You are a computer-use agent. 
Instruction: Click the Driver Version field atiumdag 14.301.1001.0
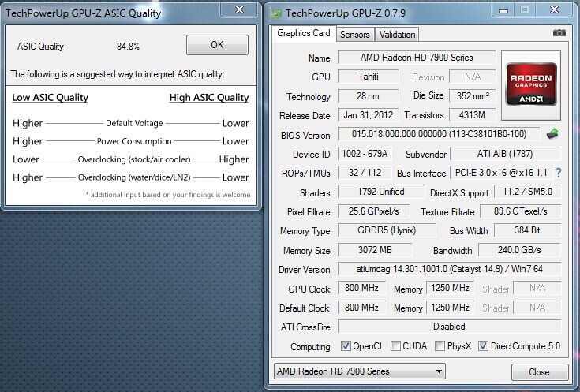click(450, 269)
